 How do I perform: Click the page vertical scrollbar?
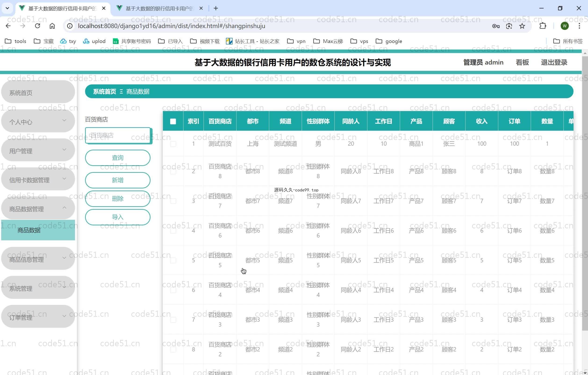585,193
